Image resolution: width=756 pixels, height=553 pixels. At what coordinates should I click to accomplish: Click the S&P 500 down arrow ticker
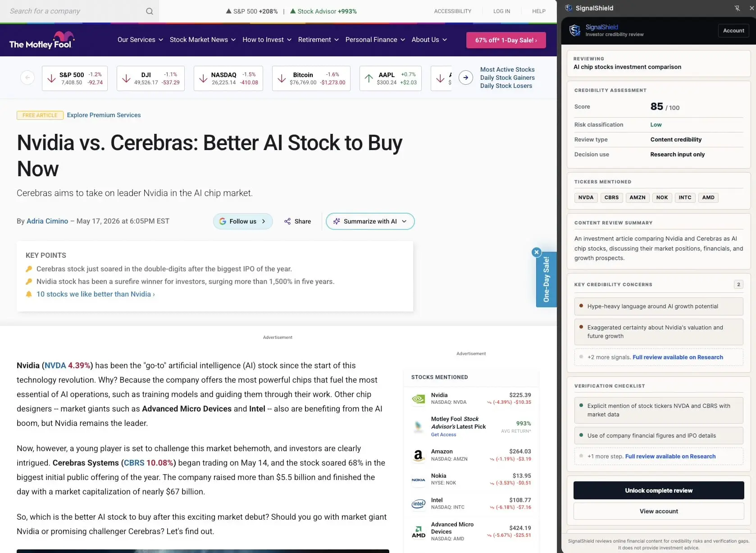pos(52,78)
